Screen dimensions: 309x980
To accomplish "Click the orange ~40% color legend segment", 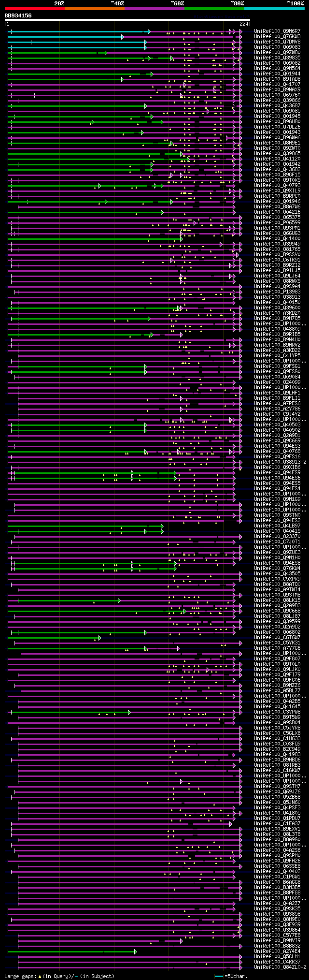I will tap(94, 8).
